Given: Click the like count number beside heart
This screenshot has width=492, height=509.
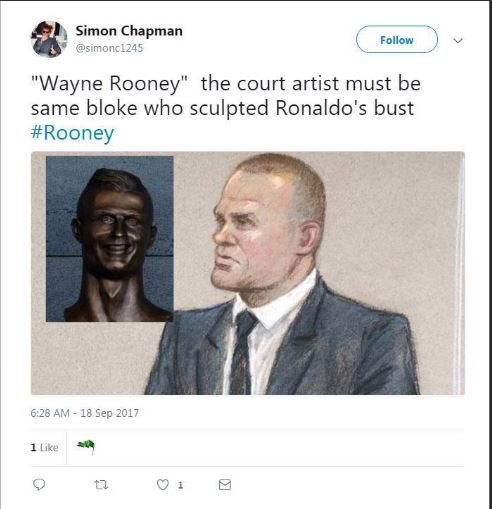Looking at the screenshot, I should point(180,485).
